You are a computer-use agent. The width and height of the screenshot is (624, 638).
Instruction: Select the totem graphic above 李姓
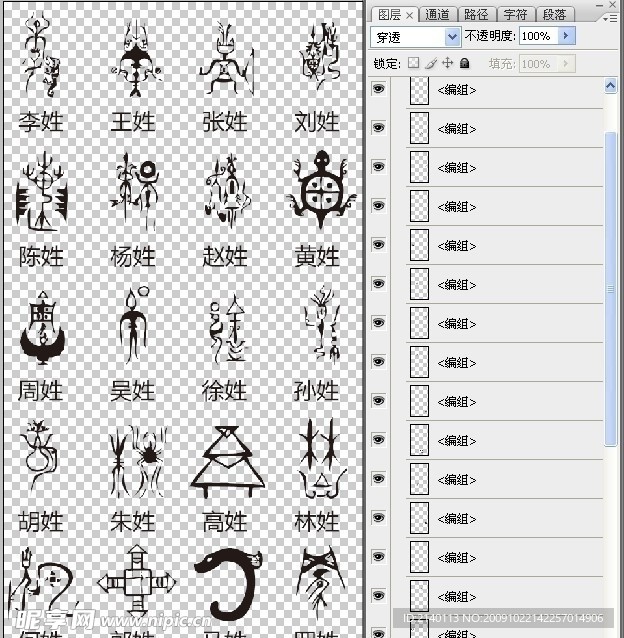41,55
